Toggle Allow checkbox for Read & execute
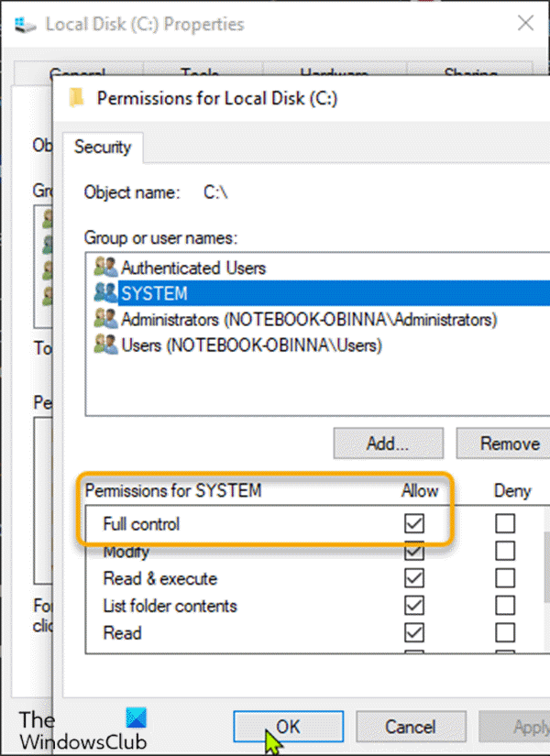550x756 pixels. (x=414, y=578)
